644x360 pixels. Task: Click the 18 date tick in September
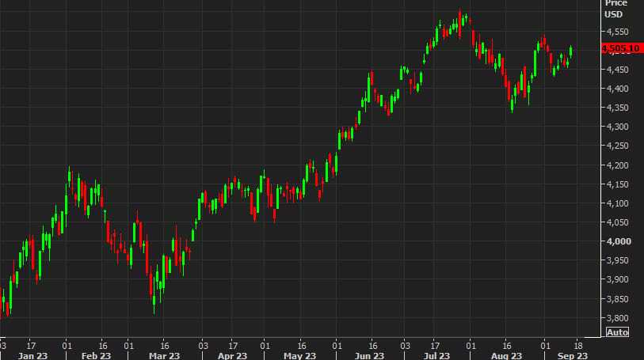[x=578, y=345]
